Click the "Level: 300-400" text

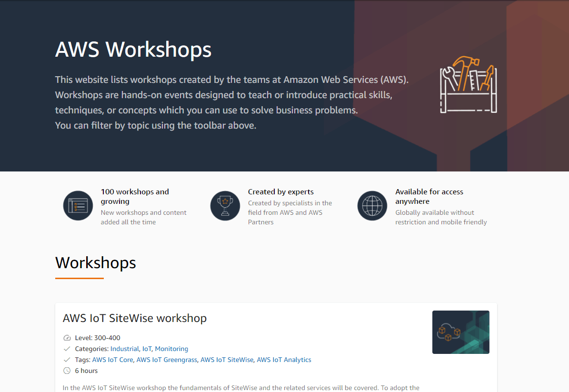point(98,338)
